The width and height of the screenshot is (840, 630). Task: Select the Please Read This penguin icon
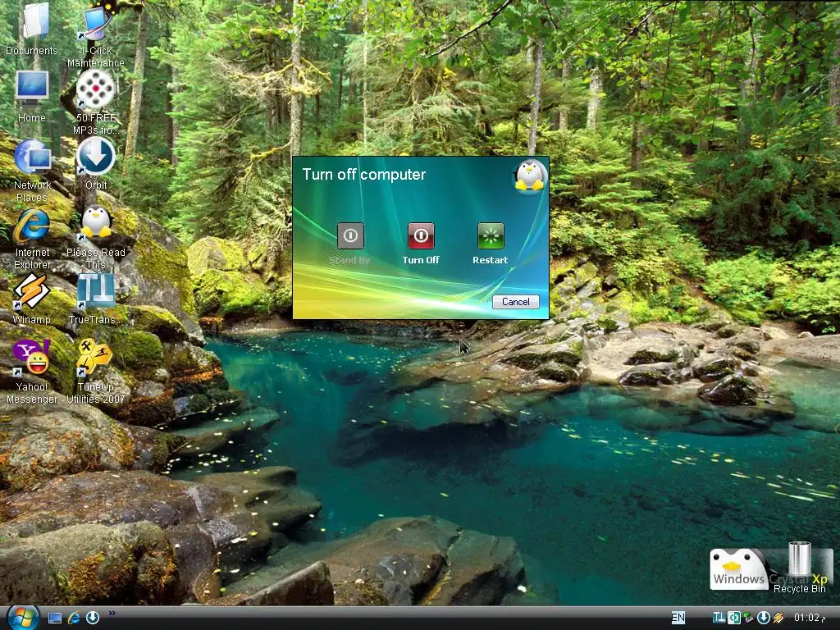(x=96, y=239)
